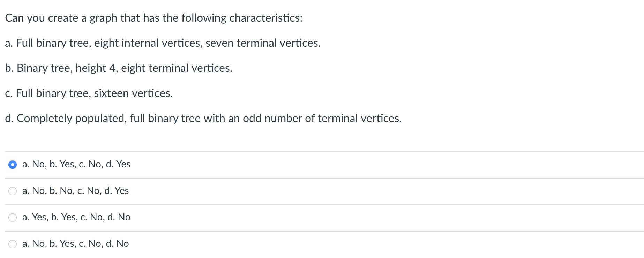Click answer text 'a. No, b. Yes, c. No, d. Yes'
Image resolution: width=644 pixels, height=258 pixels.
point(76,164)
